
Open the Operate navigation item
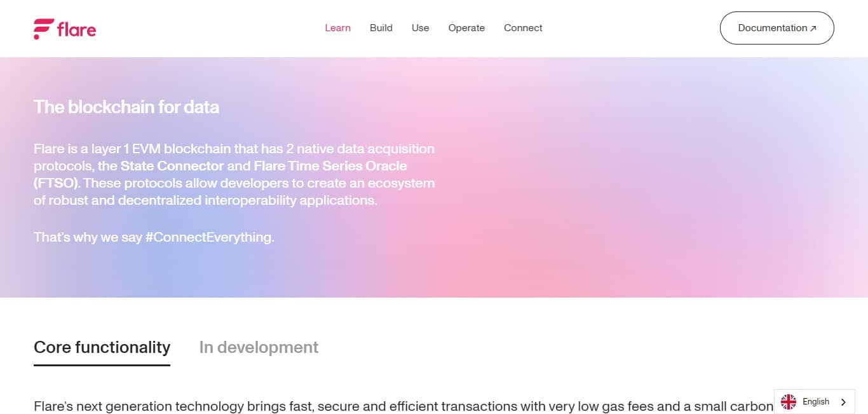(x=466, y=28)
